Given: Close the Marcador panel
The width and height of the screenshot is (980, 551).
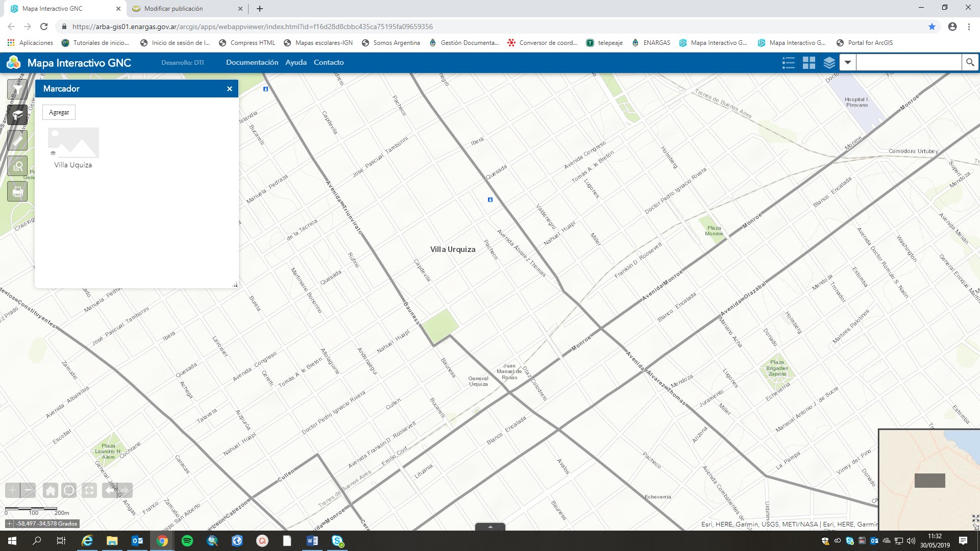Looking at the screenshot, I should pyautogui.click(x=230, y=89).
